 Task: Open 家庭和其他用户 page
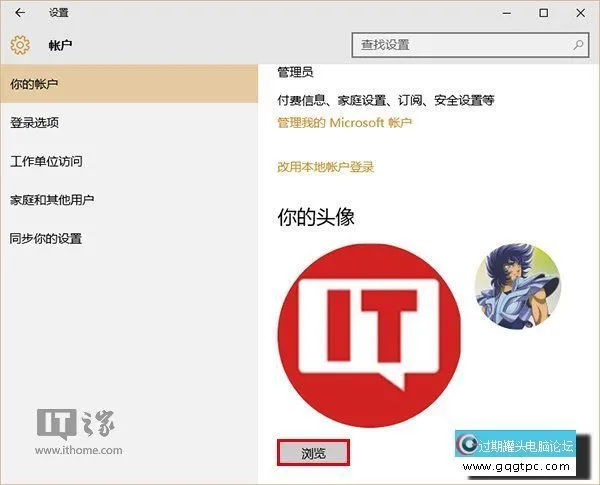point(52,200)
